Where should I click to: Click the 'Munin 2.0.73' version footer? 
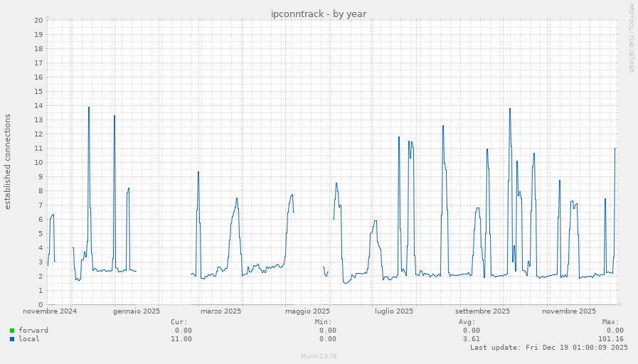[319, 356]
